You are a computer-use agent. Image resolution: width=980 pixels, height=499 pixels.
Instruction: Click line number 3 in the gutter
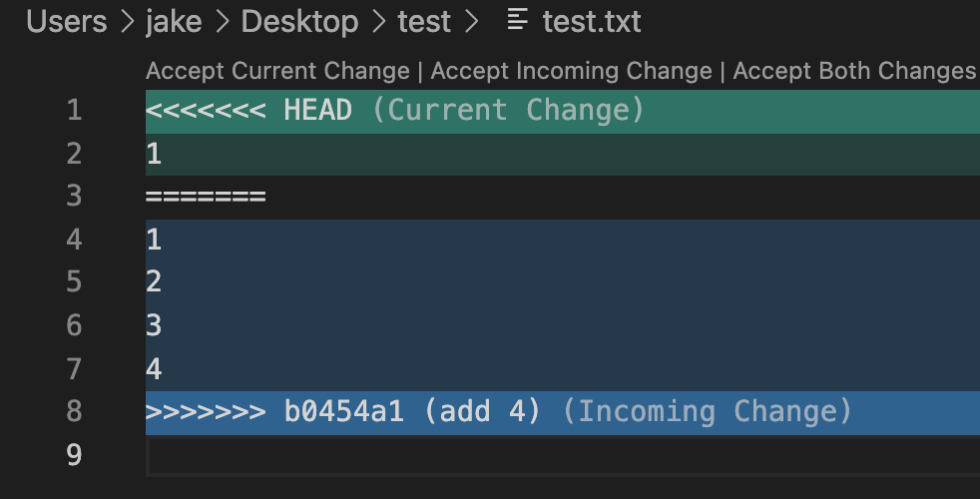tap(75, 196)
